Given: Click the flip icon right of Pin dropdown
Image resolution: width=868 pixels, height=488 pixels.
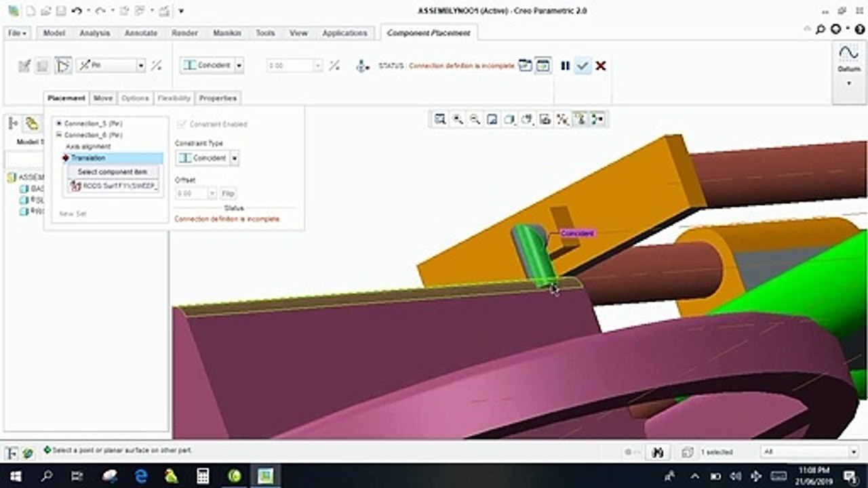Looking at the screenshot, I should [x=156, y=65].
